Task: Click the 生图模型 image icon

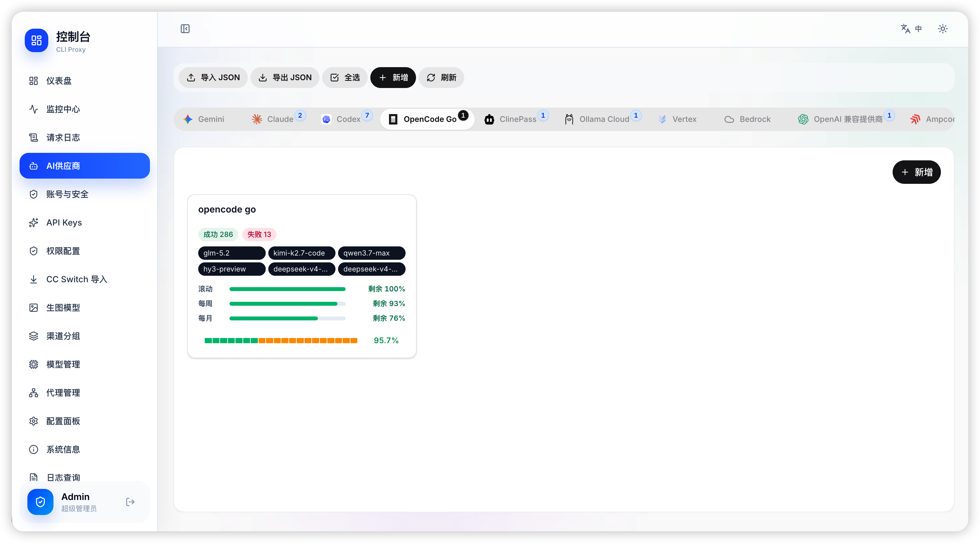Action: [x=34, y=308]
